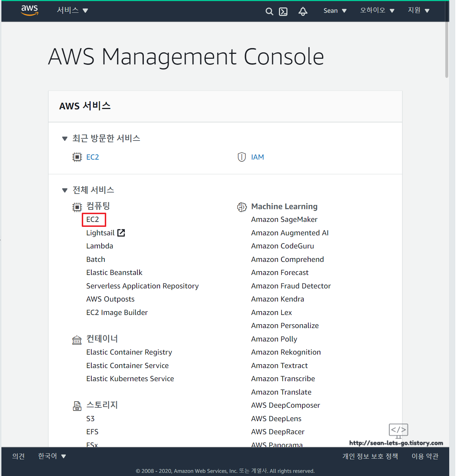Open IAM from recently visited services
457x476 pixels.
pyautogui.click(x=257, y=157)
